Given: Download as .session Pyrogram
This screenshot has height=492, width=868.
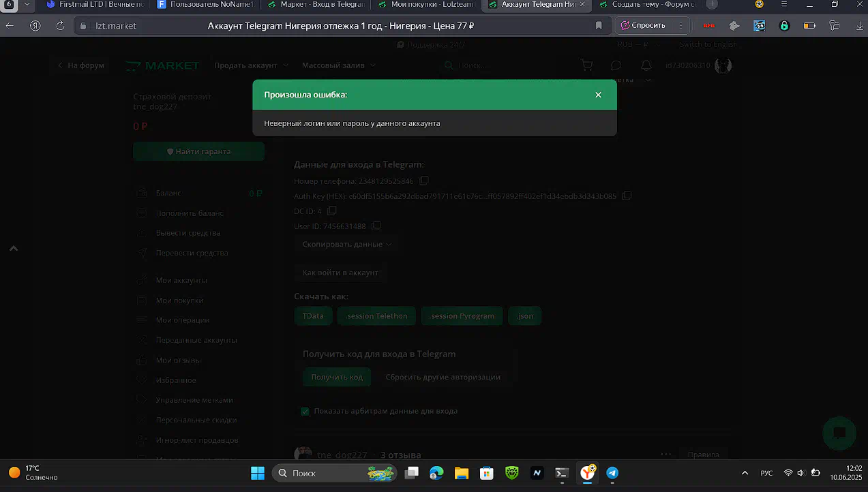Looking at the screenshot, I should (462, 316).
